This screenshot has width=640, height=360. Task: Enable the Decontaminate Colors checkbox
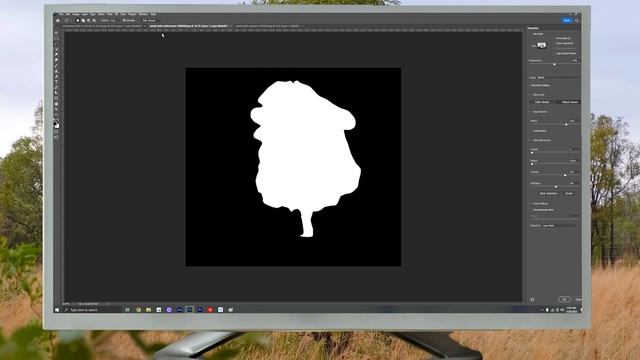531,210
